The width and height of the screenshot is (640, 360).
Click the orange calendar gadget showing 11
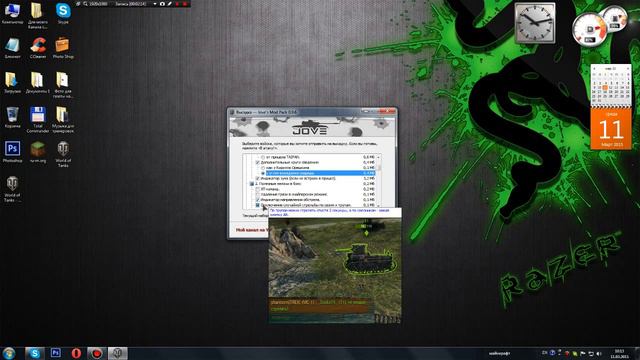tap(611, 128)
